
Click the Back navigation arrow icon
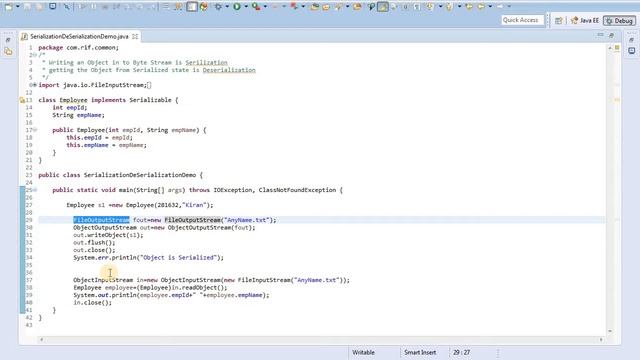[481, 7]
